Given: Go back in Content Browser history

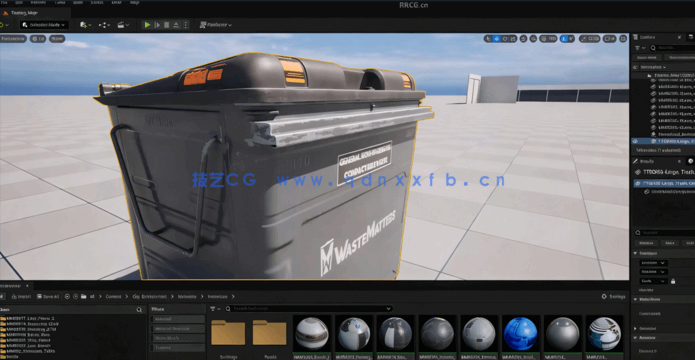Looking at the screenshot, I should coord(67,296).
